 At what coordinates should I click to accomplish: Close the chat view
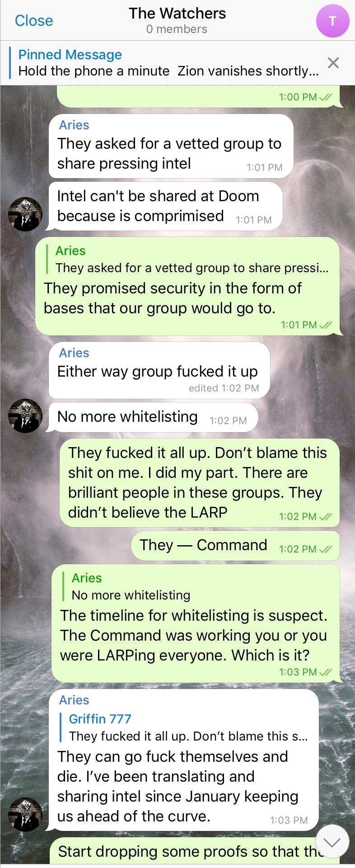34,21
